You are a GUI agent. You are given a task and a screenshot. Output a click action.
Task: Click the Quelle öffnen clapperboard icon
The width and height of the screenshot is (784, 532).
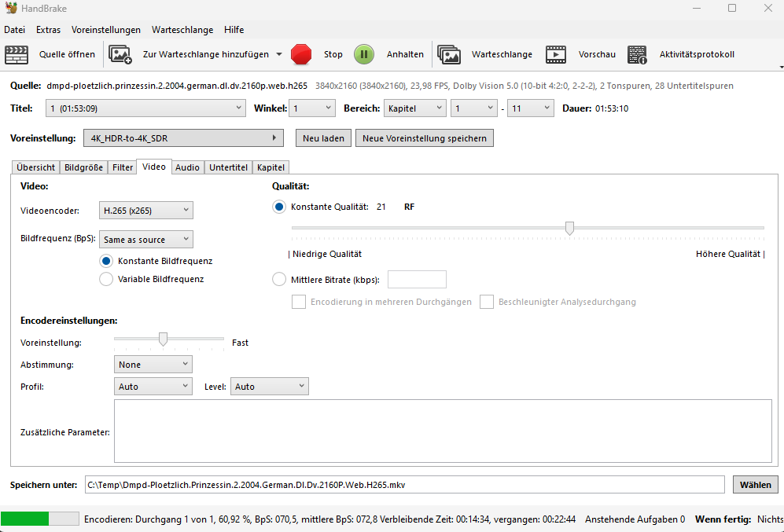[17, 54]
